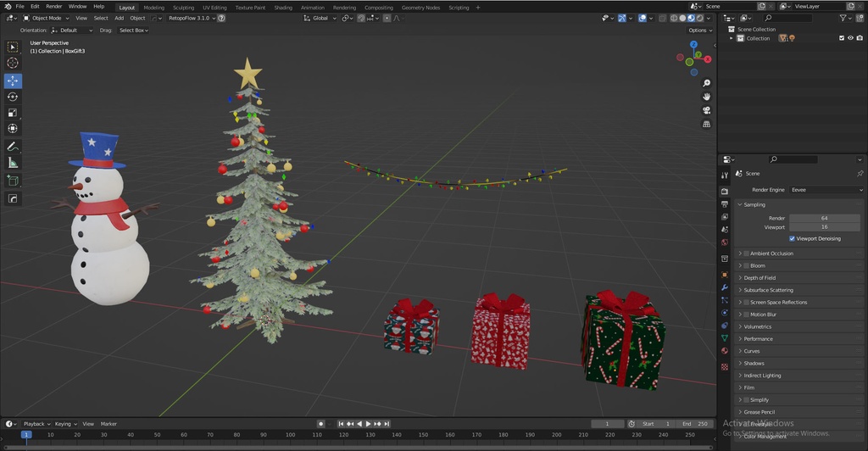This screenshot has height=451, width=868.
Task: Open the Orientation Default dropdown
Action: pyautogui.click(x=72, y=31)
